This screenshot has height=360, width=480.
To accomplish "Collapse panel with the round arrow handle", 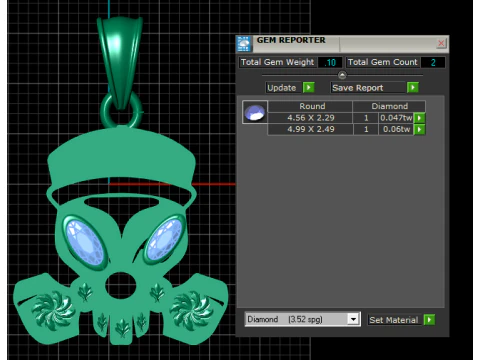I will click(342, 75).
